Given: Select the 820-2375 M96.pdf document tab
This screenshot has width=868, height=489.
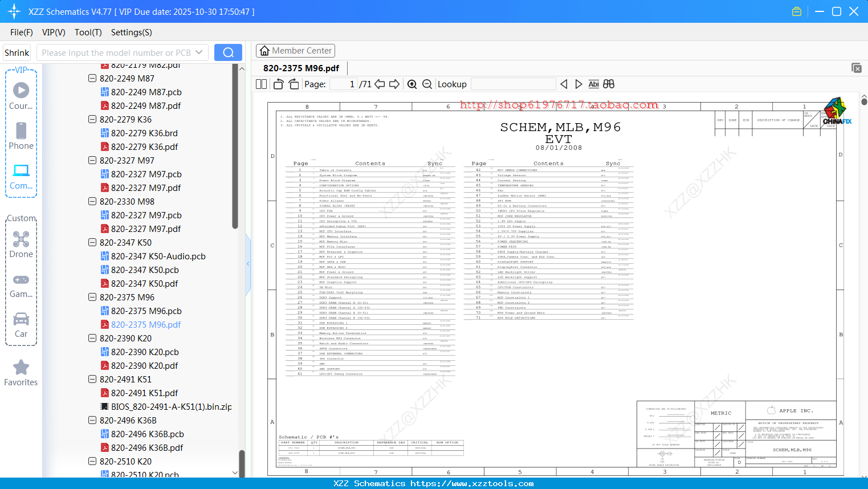Looking at the screenshot, I should (301, 68).
